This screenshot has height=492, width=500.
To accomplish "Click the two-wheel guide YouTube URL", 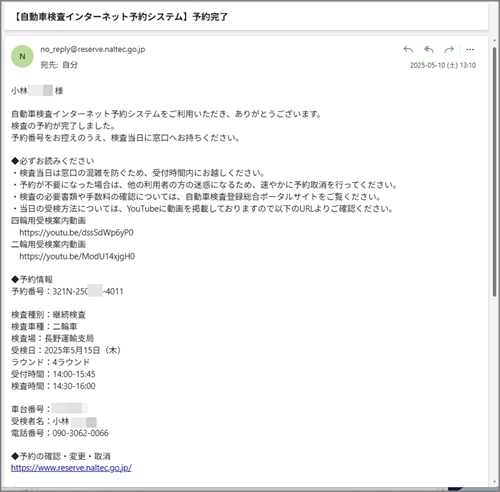I will pyautogui.click(x=77, y=256).
